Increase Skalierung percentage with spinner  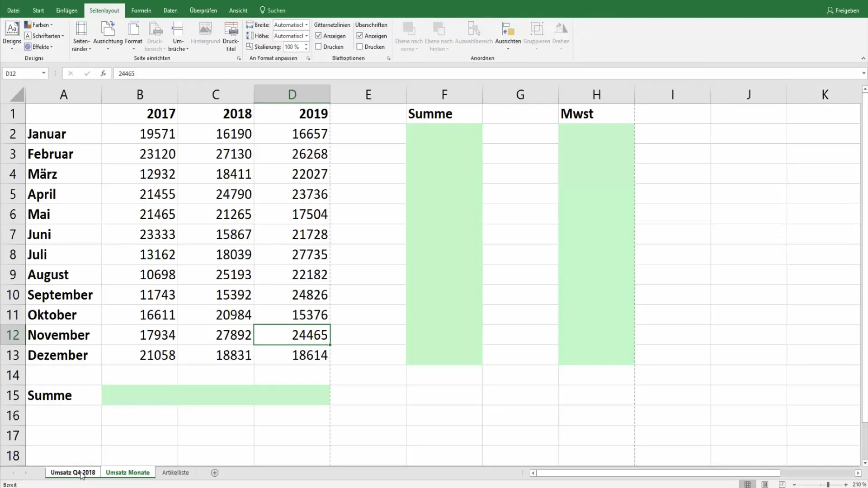306,44
